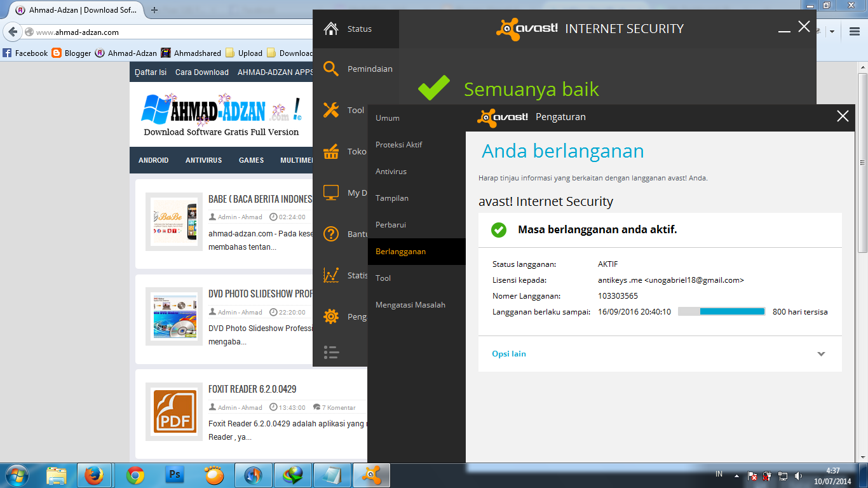Viewport: 868px width, 488px height.
Task: Open the Foxit Reader PDF thumbnail
Action: [x=174, y=412]
